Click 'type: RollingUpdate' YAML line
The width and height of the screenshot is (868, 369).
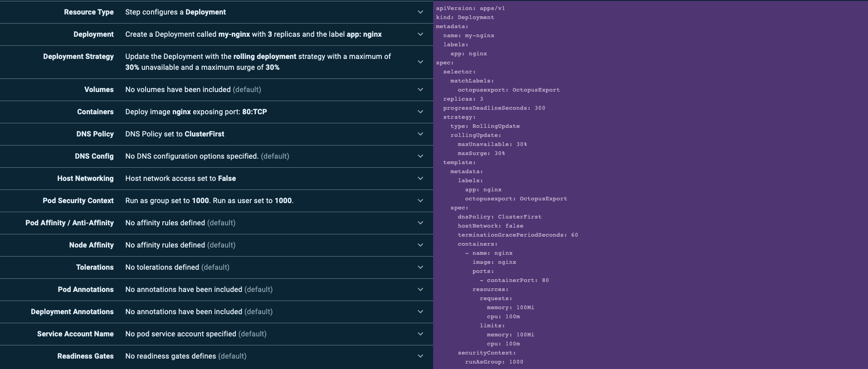485,126
